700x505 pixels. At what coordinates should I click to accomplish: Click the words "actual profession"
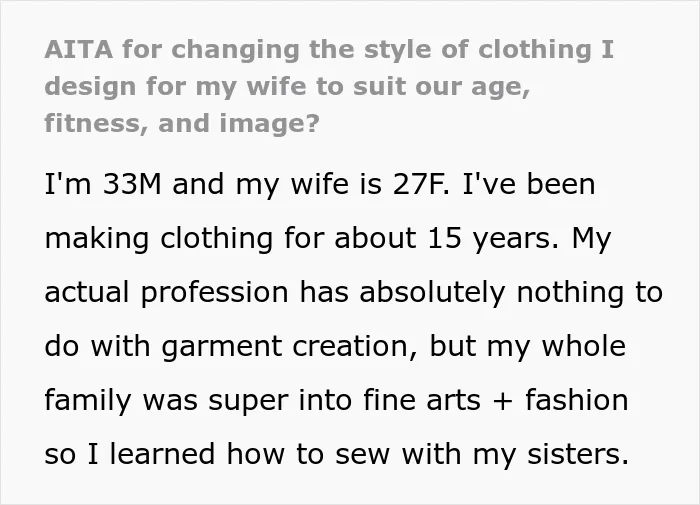pos(166,292)
